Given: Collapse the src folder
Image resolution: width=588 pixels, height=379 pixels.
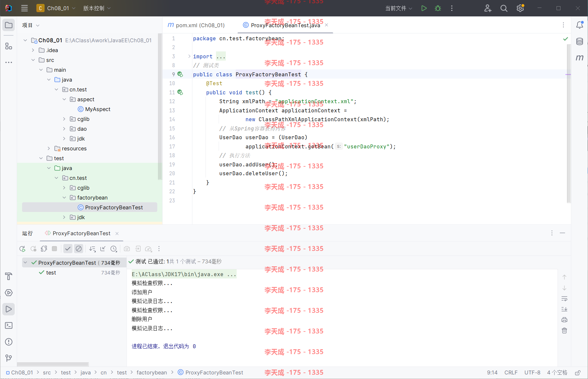Looking at the screenshot, I should [x=33, y=60].
